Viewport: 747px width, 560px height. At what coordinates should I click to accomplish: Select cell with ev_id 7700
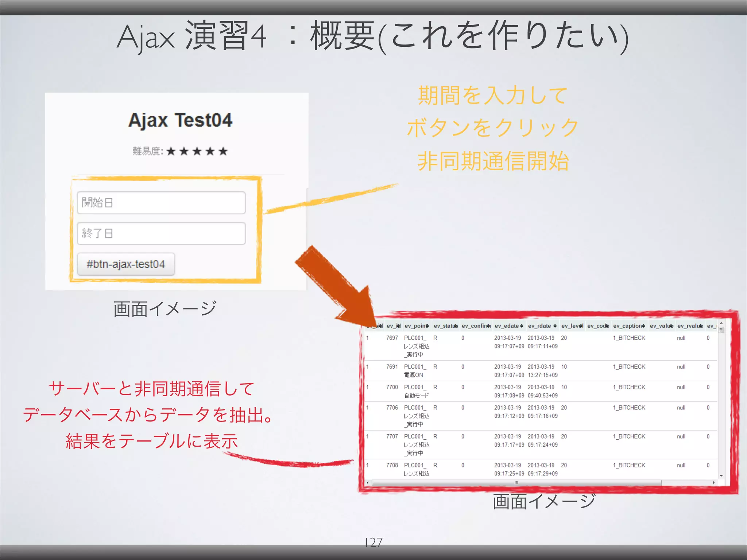(392, 387)
